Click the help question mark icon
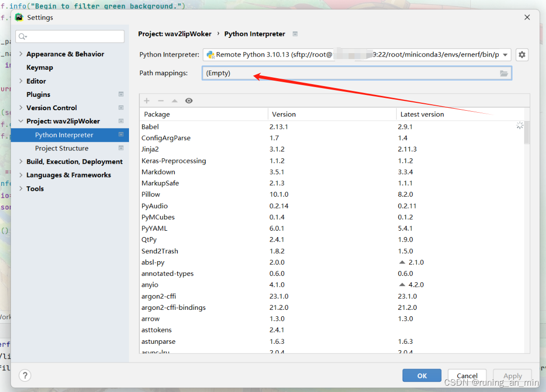546x392 pixels. (25, 375)
